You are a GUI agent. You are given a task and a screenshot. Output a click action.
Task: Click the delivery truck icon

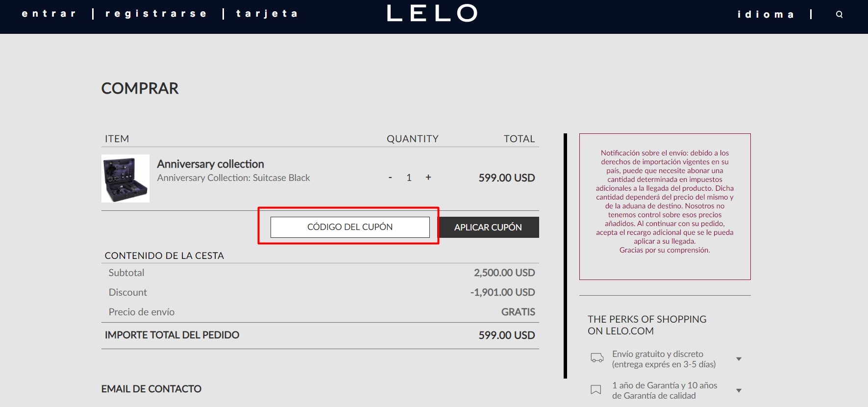(x=596, y=358)
